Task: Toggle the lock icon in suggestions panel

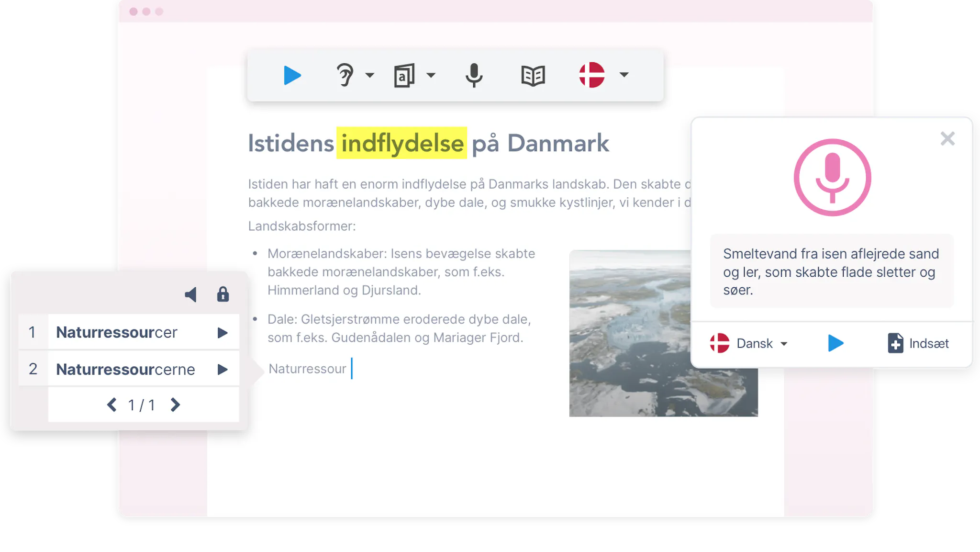Action: [223, 294]
